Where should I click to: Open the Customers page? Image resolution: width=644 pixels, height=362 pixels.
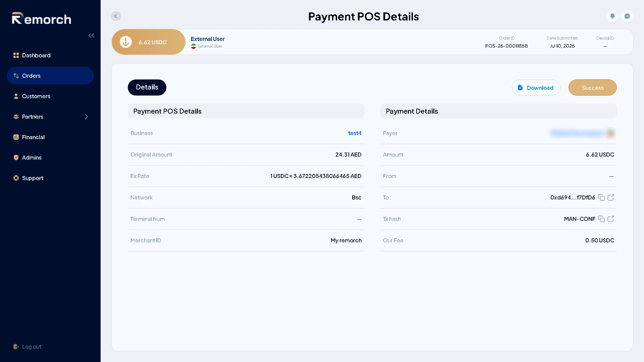pyautogui.click(x=50, y=96)
